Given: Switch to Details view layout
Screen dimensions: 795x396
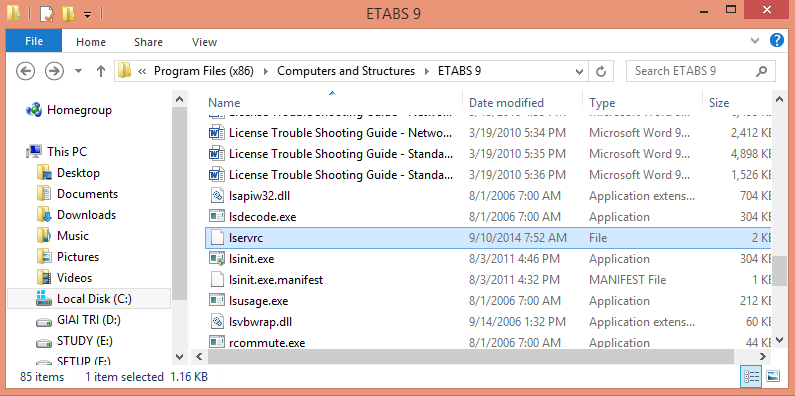Looking at the screenshot, I should (x=751, y=376).
